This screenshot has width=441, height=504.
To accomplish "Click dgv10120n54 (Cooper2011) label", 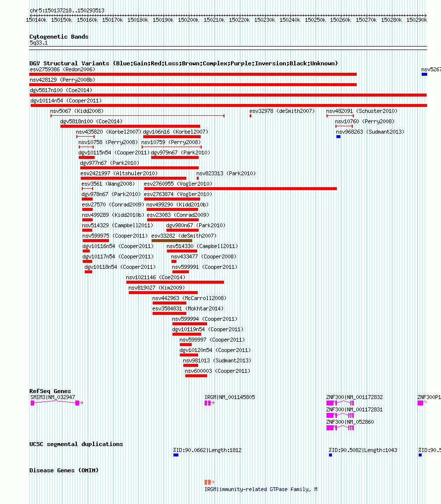I will (215, 350).
